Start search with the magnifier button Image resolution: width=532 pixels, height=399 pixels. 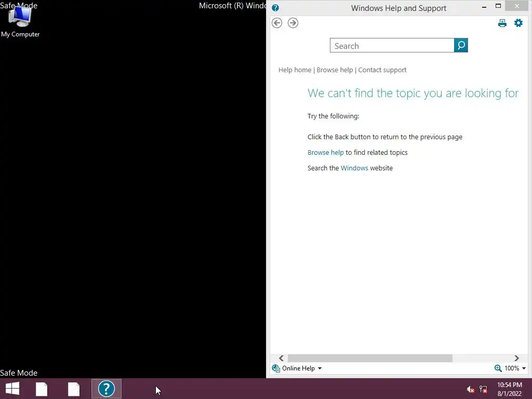pos(461,45)
